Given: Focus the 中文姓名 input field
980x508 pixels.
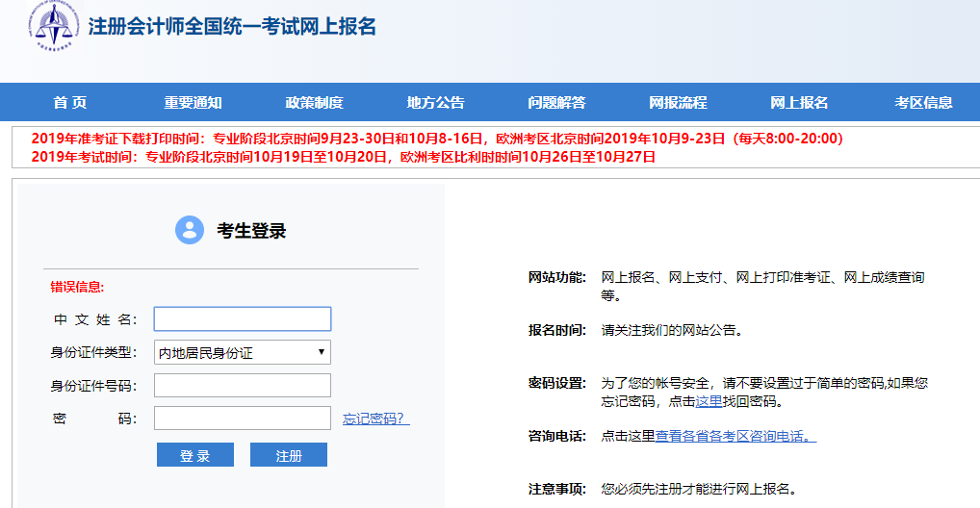Looking at the screenshot, I should (x=243, y=319).
